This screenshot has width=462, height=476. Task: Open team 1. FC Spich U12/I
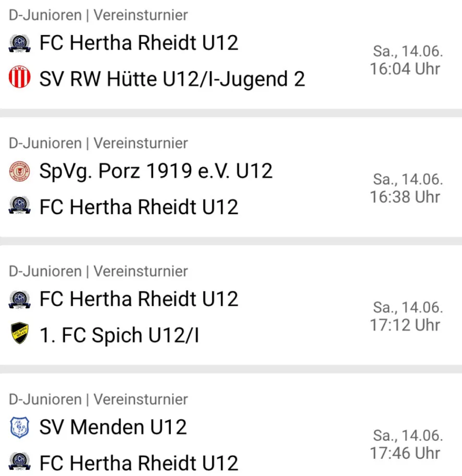[x=119, y=335]
